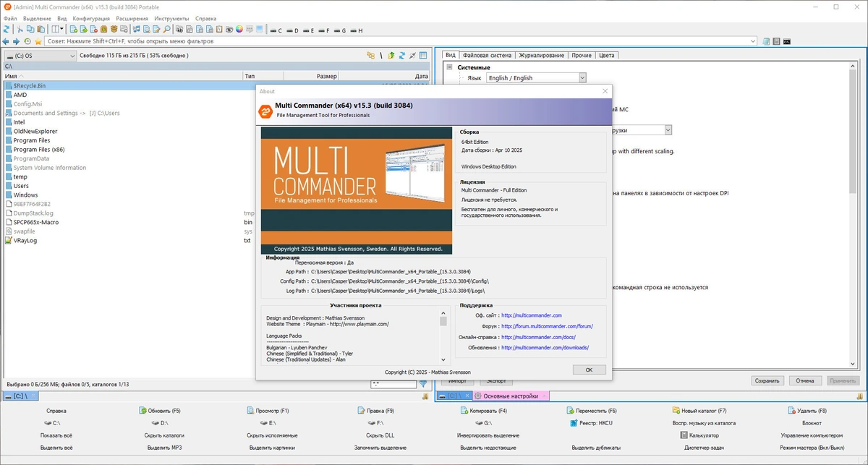Open the online docs link
This screenshot has width=868, height=465.
[538, 337]
